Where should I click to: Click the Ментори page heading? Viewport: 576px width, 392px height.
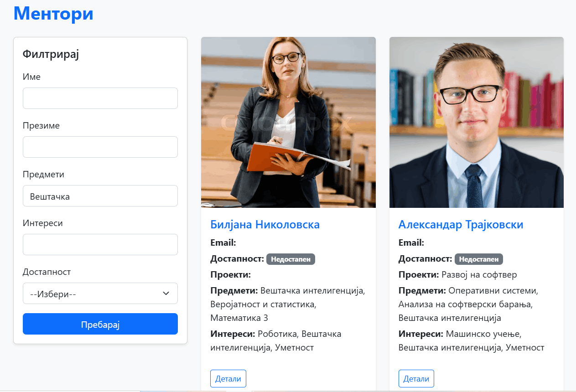click(53, 13)
